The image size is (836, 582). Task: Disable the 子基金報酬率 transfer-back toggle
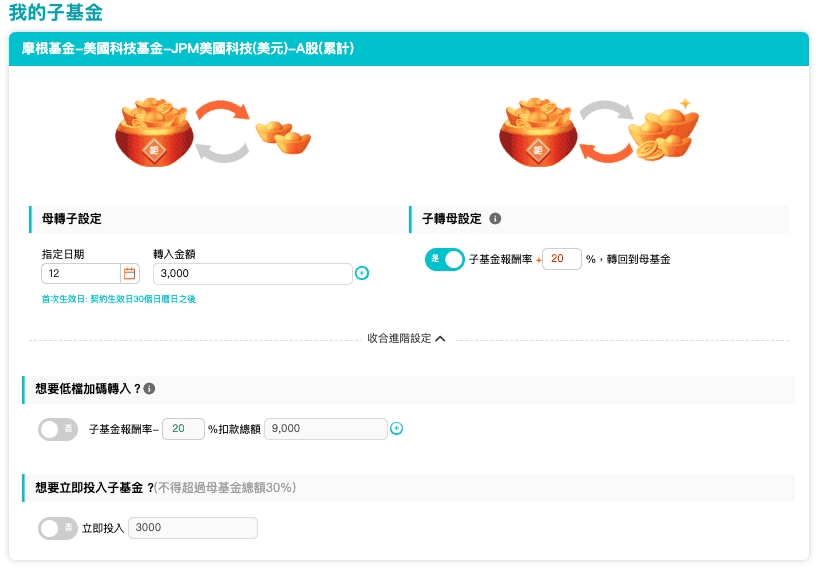click(445, 260)
